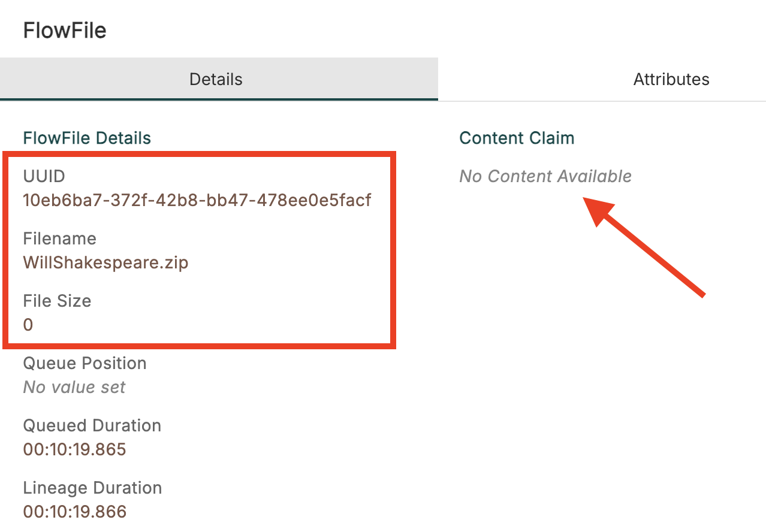Image resolution: width=766 pixels, height=532 pixels.
Task: Click the UUID field label
Action: [44, 176]
